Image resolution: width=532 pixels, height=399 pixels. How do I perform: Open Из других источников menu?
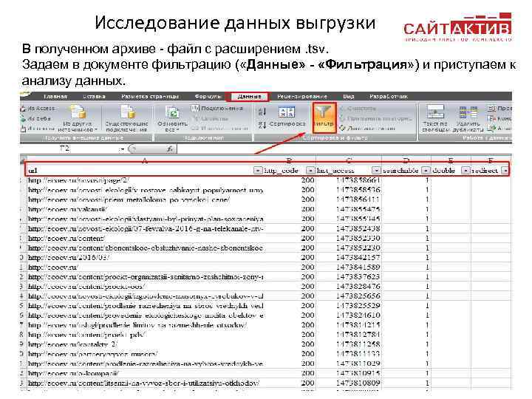(78, 118)
